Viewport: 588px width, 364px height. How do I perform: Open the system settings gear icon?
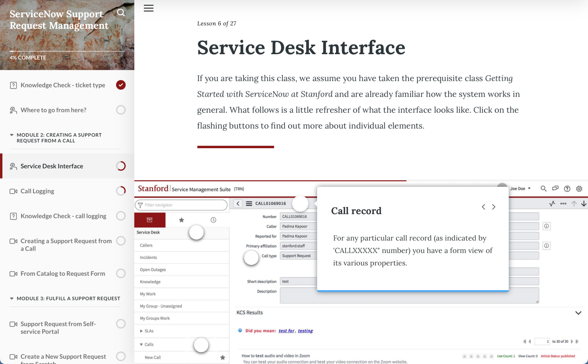579,189
